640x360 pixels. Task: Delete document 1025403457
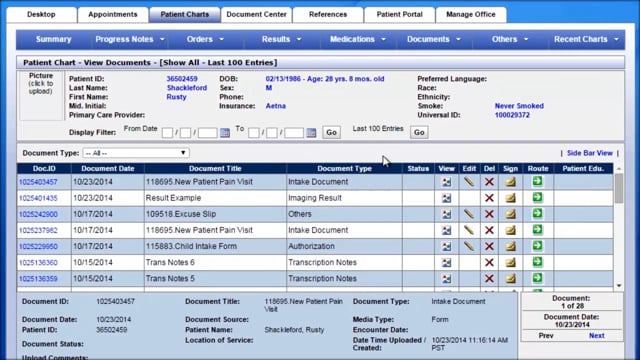[x=489, y=182]
